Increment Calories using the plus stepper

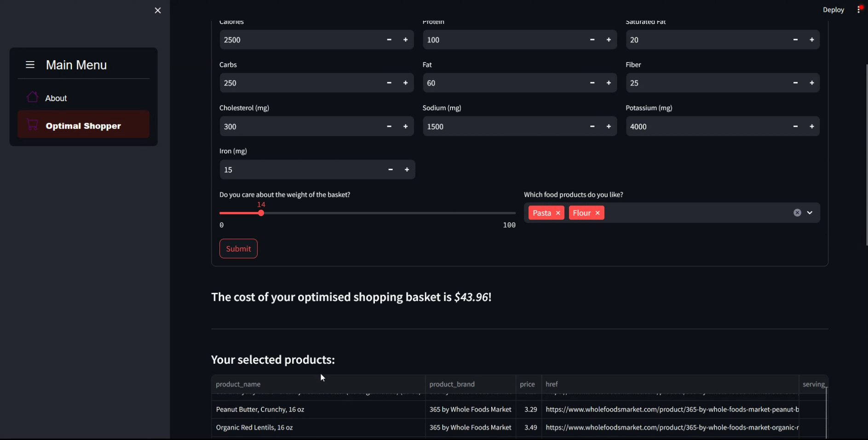(405, 40)
